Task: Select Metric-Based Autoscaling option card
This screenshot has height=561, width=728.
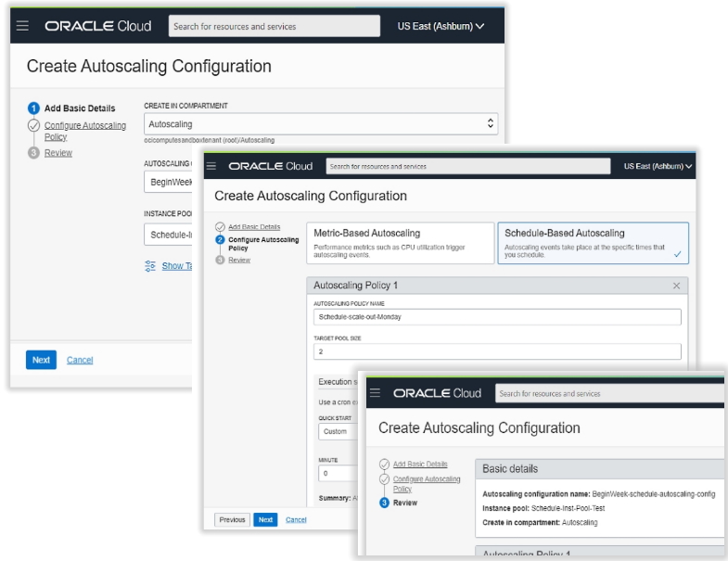Action: [401, 243]
